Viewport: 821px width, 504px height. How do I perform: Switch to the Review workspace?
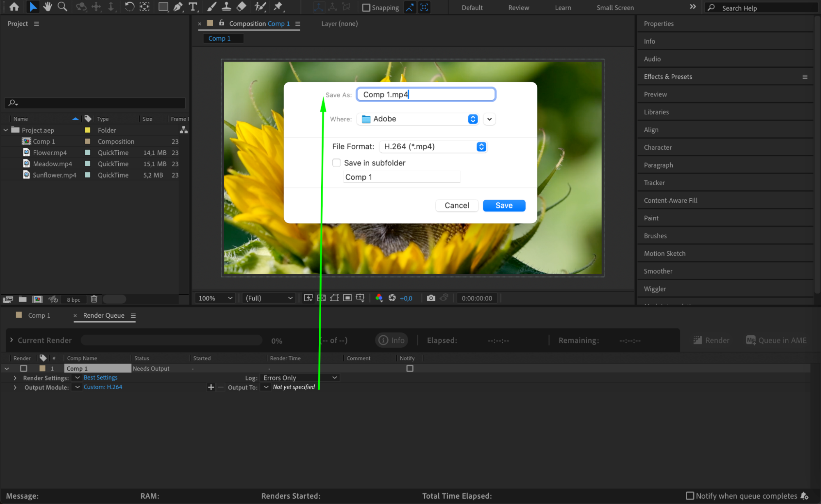pos(518,7)
